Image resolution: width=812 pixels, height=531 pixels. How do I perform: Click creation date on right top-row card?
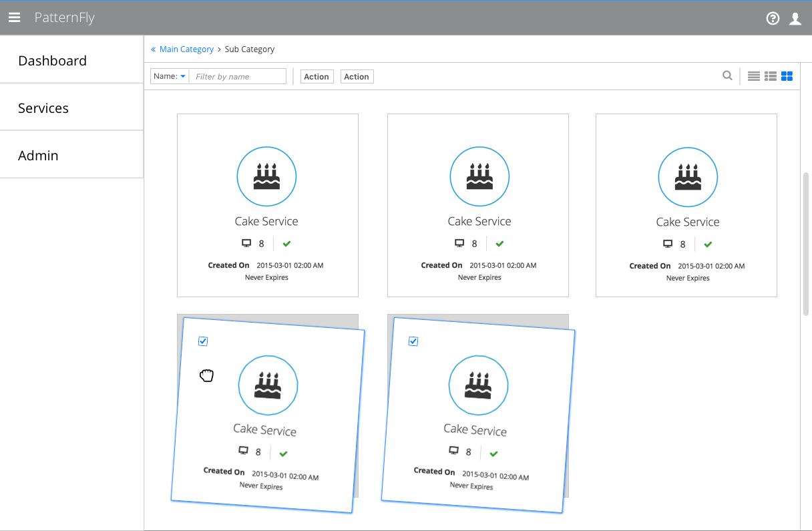click(712, 266)
